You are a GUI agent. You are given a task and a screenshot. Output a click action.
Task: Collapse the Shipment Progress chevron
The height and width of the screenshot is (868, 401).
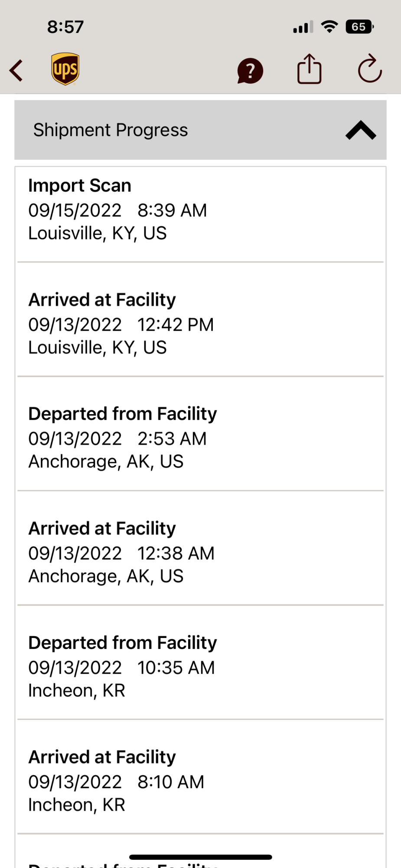tap(361, 130)
